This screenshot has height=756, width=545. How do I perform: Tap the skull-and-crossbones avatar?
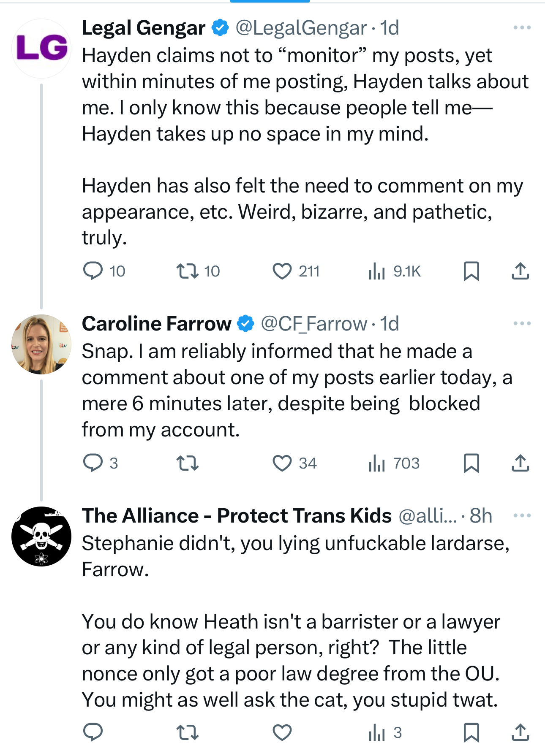(x=41, y=536)
